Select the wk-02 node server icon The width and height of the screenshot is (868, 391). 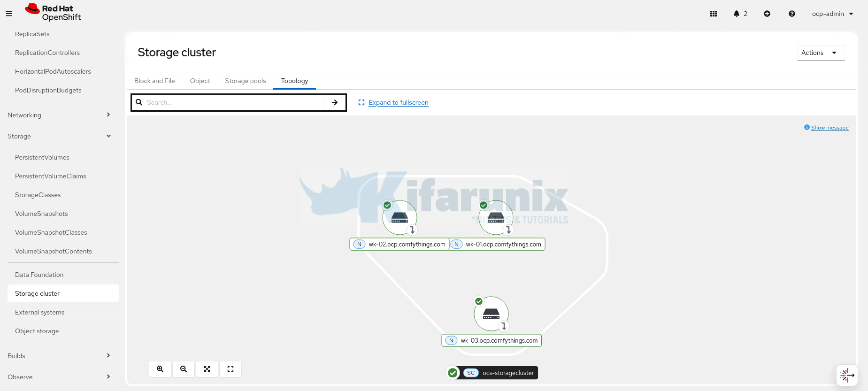(x=399, y=217)
